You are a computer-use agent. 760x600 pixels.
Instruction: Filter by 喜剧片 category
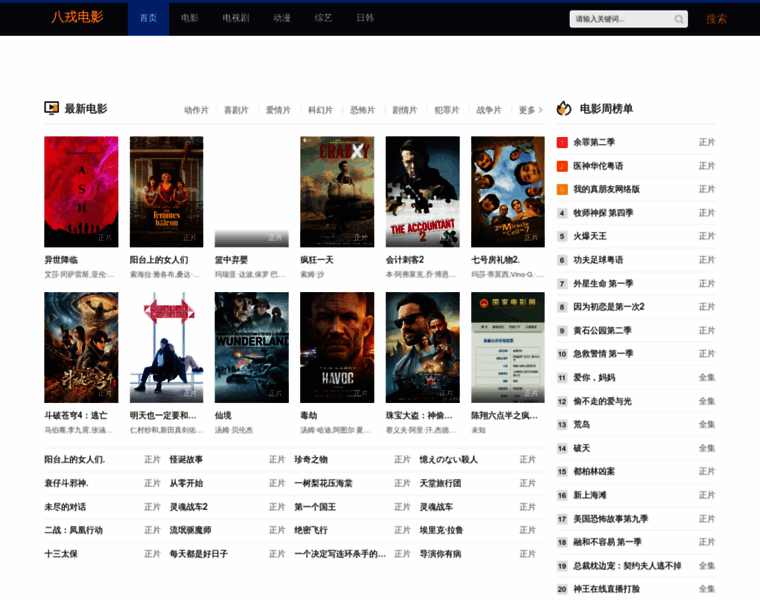click(x=236, y=110)
